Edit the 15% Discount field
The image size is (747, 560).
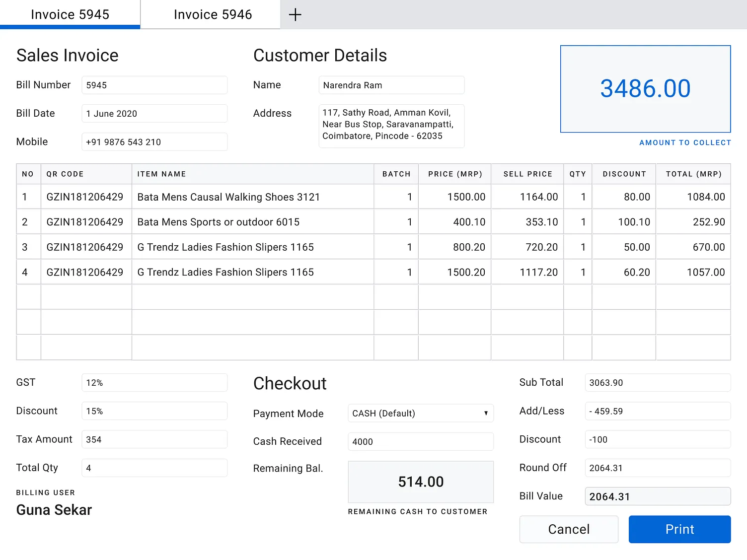(154, 411)
